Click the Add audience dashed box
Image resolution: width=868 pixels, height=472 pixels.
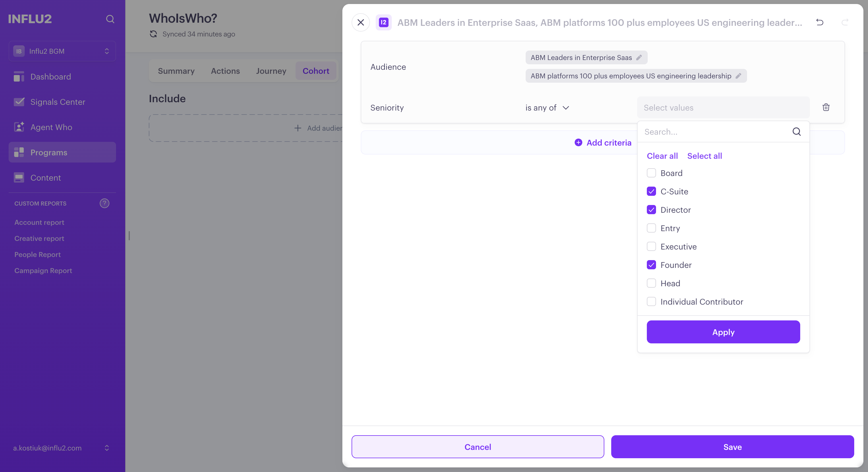(245, 128)
